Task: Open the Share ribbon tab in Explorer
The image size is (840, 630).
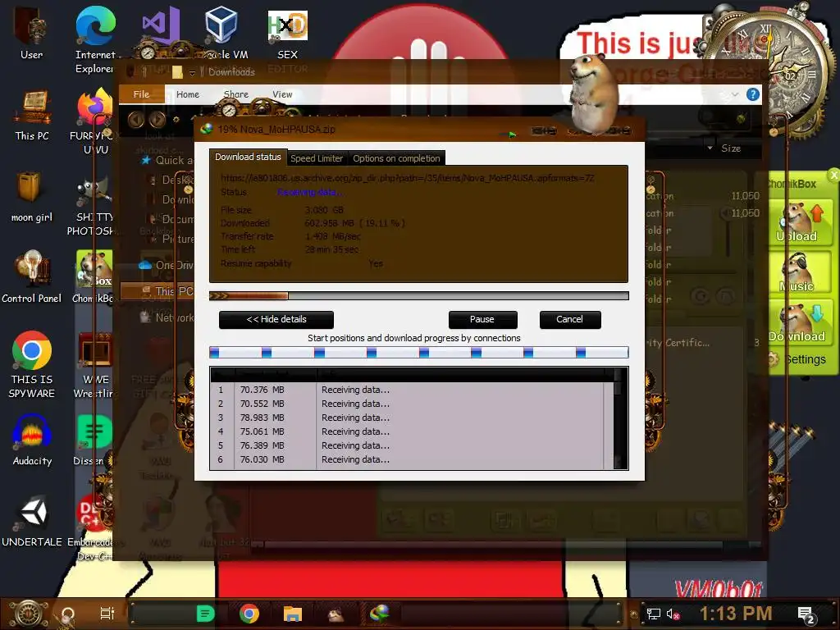Action: 235,94
